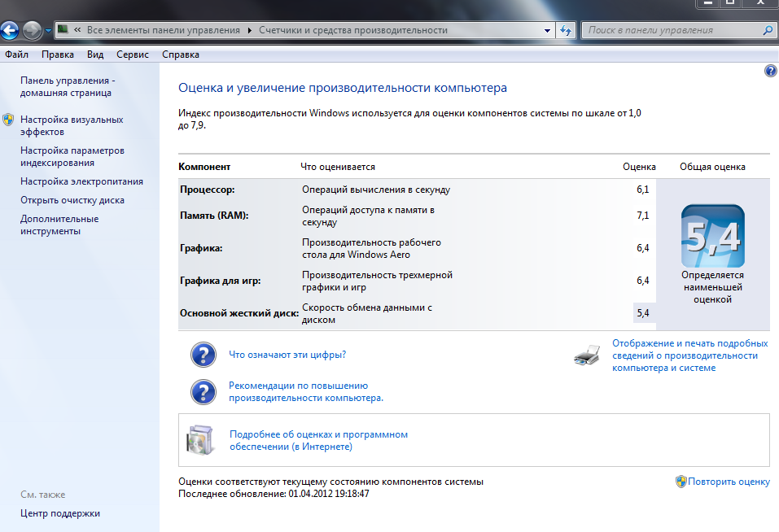The image size is (779, 532).
Task: Open Отображение и печать подробных сведений link
Action: pos(689,355)
